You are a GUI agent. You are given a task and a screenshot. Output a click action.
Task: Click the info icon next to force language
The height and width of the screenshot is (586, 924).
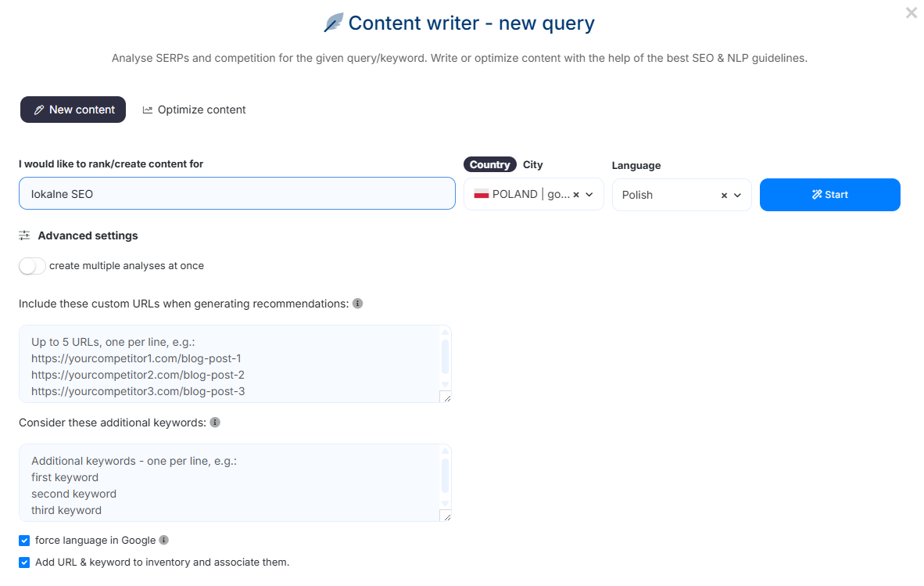click(163, 540)
